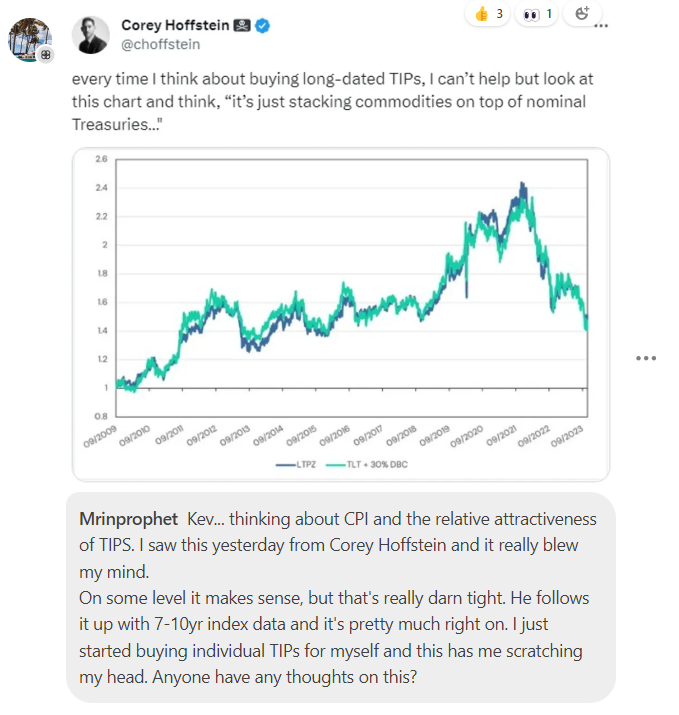Click the 09/2023 axis label
This screenshot has height=715, width=679.
click(x=567, y=436)
